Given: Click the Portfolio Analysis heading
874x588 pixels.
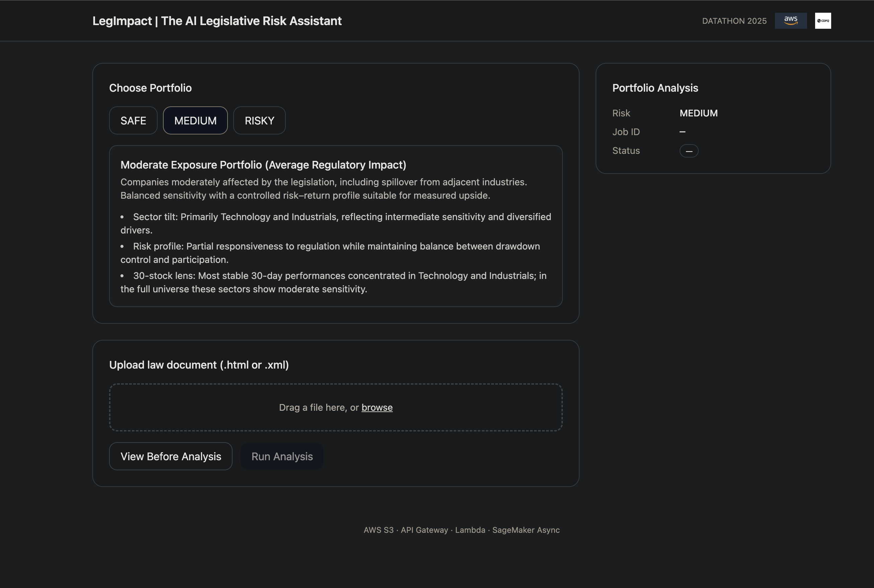Looking at the screenshot, I should (x=655, y=88).
